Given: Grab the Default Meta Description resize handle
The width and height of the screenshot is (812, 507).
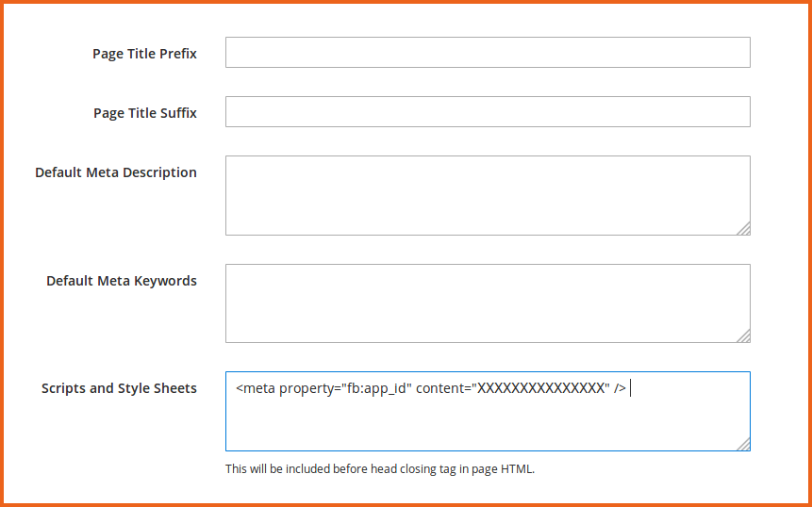Looking at the screenshot, I should (744, 228).
